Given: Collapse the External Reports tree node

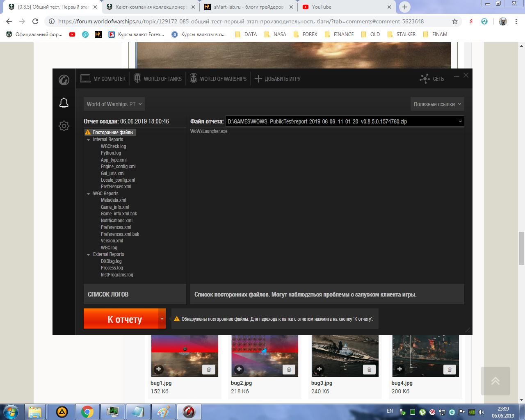Looking at the screenshot, I should pos(88,255).
